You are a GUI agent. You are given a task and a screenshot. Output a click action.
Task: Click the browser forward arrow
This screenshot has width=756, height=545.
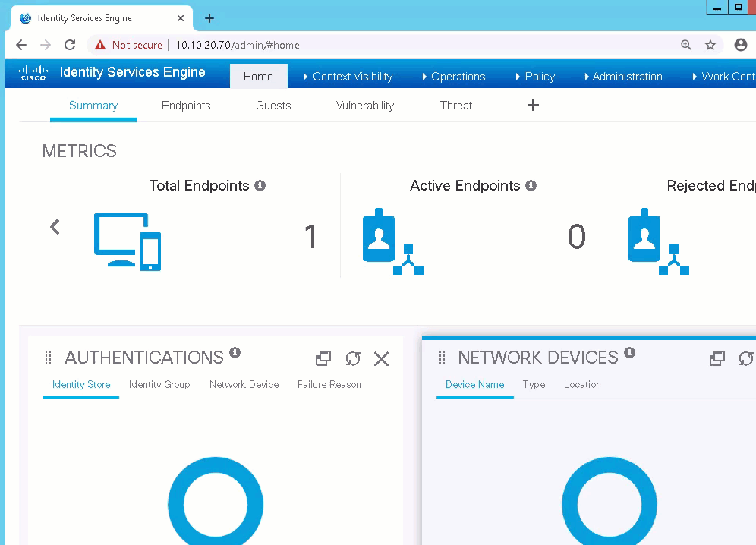(x=46, y=45)
